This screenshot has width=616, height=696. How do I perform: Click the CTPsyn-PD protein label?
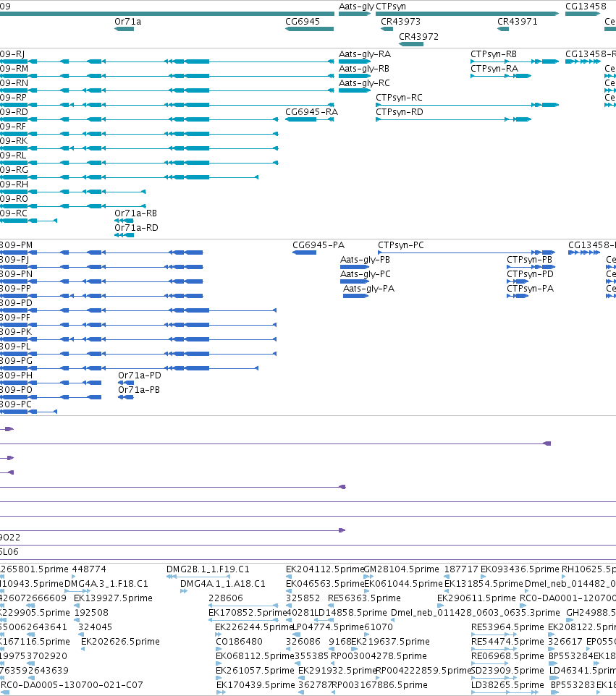pos(531,274)
